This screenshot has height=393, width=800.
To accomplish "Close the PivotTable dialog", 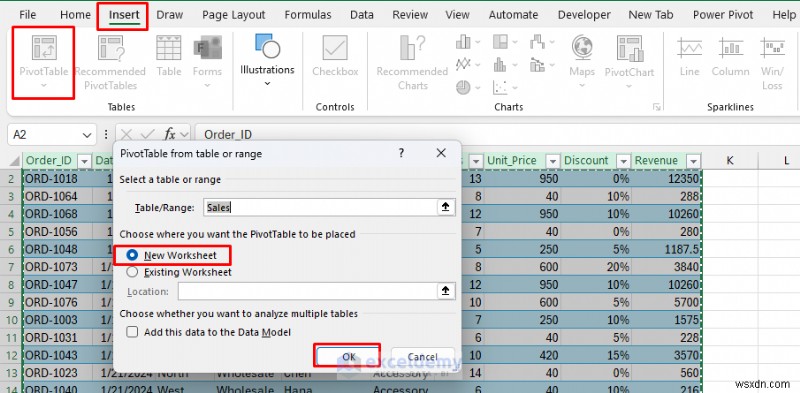I will pyautogui.click(x=441, y=153).
